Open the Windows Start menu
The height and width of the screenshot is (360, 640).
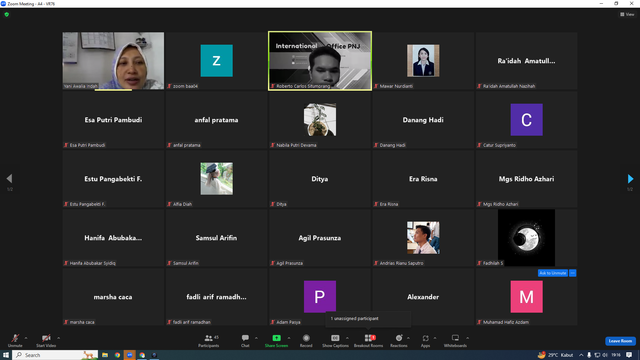(6, 355)
